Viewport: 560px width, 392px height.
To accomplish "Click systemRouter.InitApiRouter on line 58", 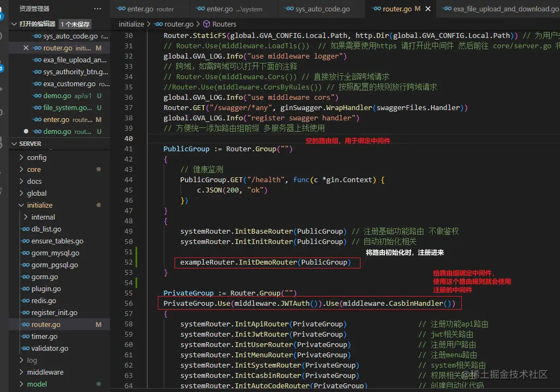I will pos(234,324).
